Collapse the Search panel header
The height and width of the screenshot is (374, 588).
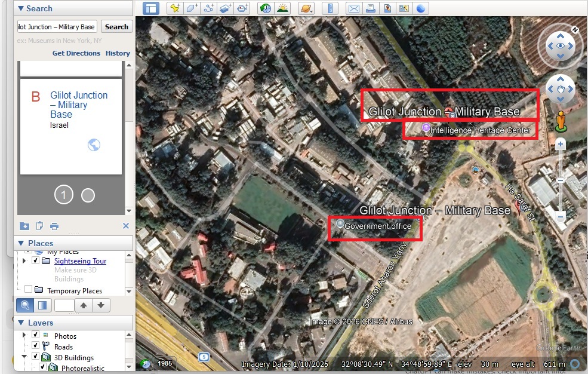tap(20, 8)
